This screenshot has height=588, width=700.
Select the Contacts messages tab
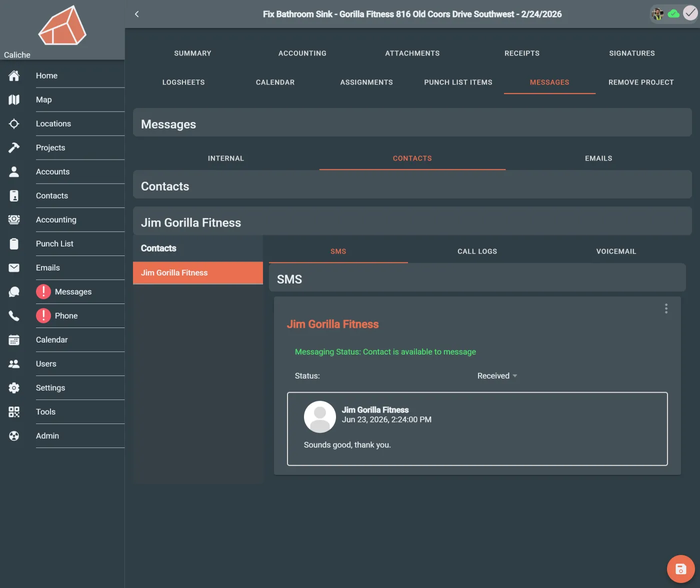412,158
